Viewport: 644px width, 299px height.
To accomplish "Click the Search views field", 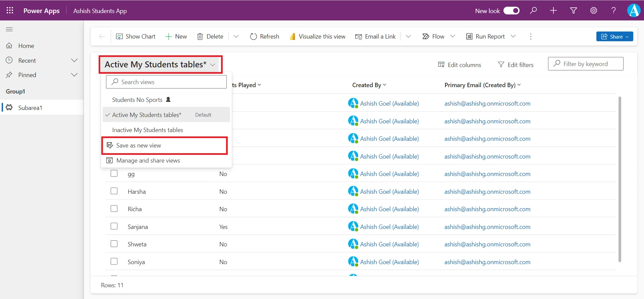I will (x=166, y=82).
